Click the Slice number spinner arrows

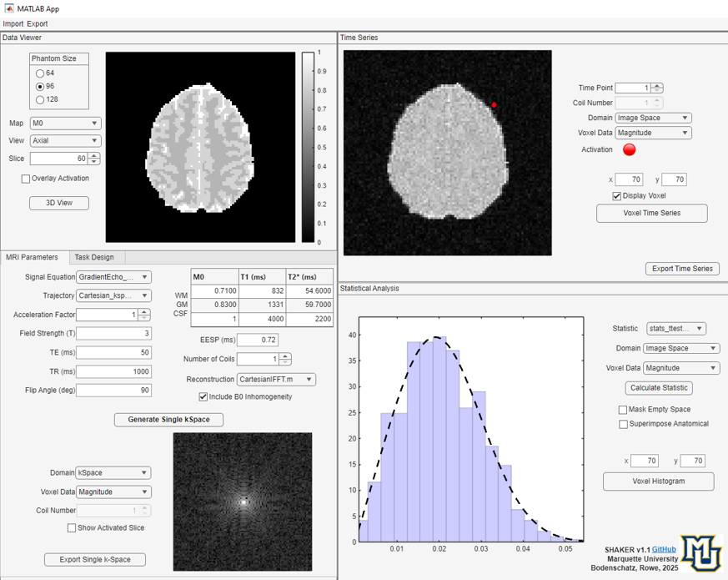[x=93, y=159]
